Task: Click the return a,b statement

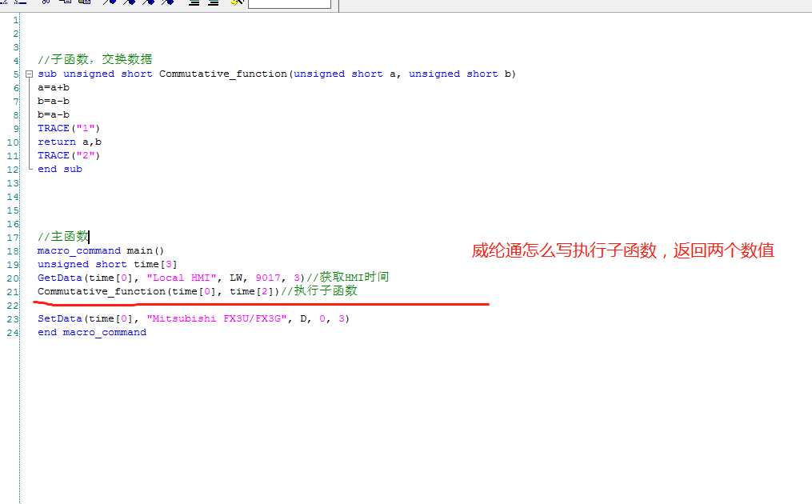Action: point(69,142)
